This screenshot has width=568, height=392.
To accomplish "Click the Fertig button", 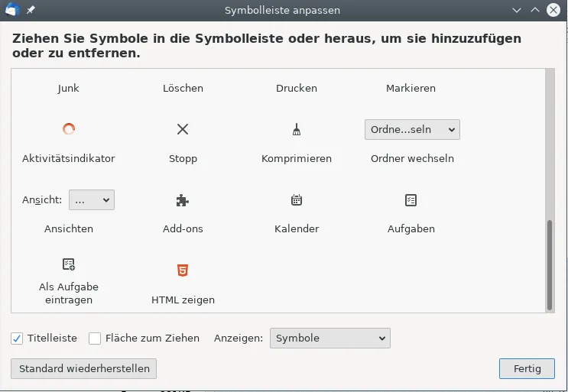I will [x=527, y=369].
